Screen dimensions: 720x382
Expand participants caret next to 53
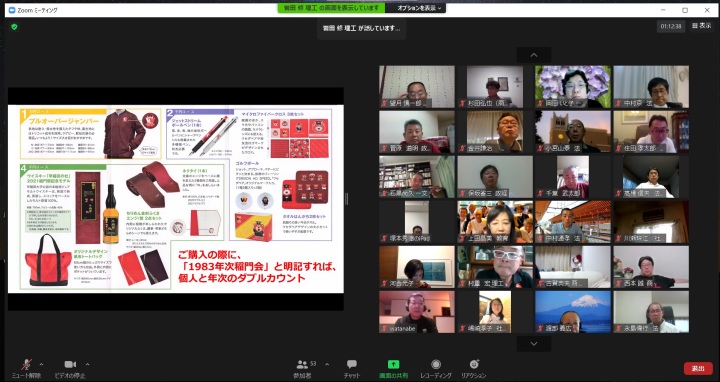tap(327, 365)
